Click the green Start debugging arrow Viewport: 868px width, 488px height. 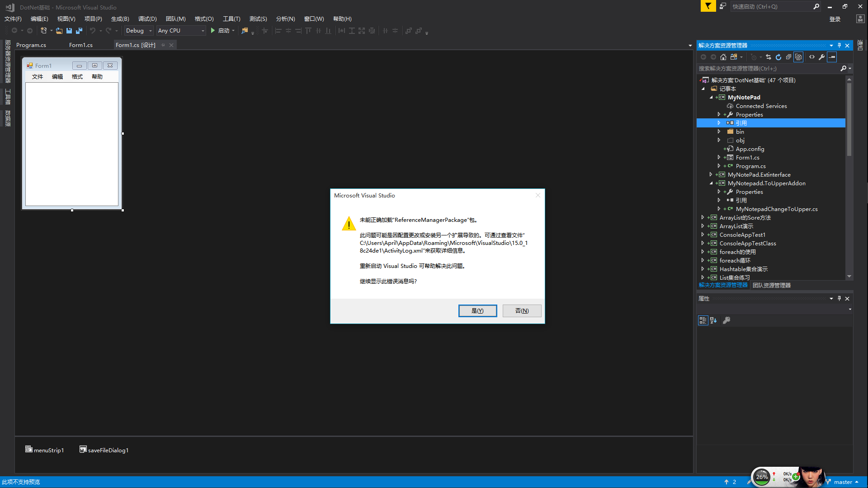213,31
